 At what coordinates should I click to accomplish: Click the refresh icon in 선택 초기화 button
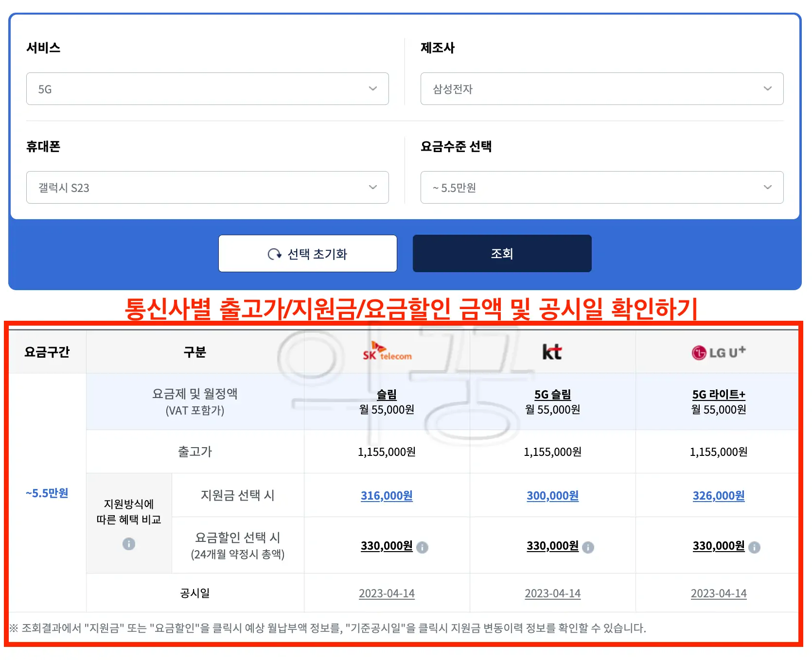click(x=275, y=253)
